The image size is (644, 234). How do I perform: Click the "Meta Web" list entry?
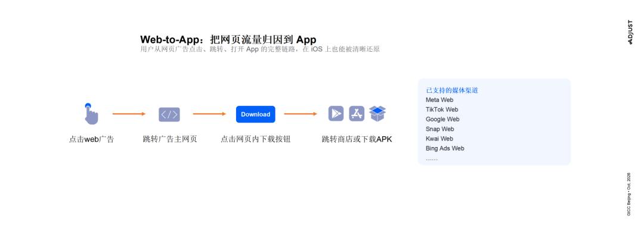[x=439, y=100]
